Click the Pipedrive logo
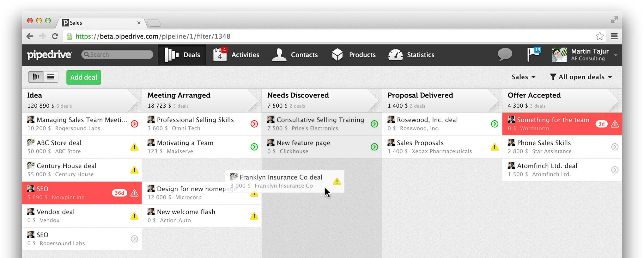 pos(50,55)
